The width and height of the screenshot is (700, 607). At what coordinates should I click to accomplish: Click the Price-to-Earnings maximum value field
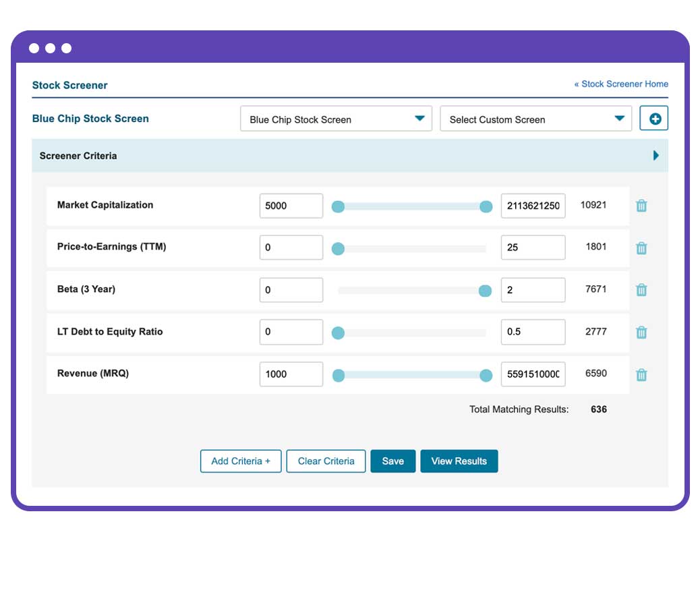533,248
